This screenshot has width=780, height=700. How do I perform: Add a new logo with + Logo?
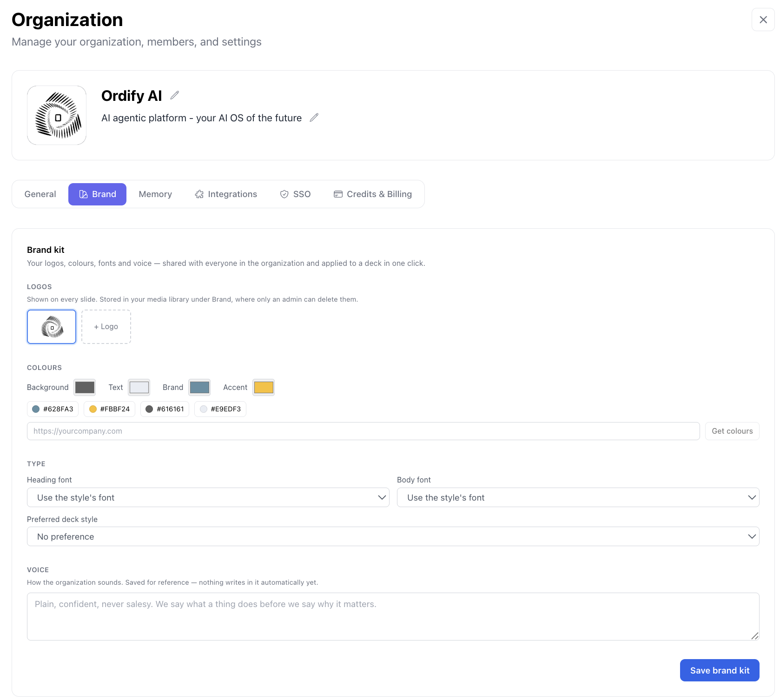pyautogui.click(x=106, y=327)
